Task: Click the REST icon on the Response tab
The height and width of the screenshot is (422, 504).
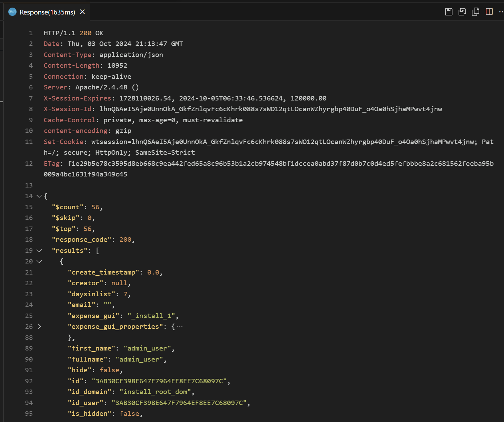Action: 12,12
